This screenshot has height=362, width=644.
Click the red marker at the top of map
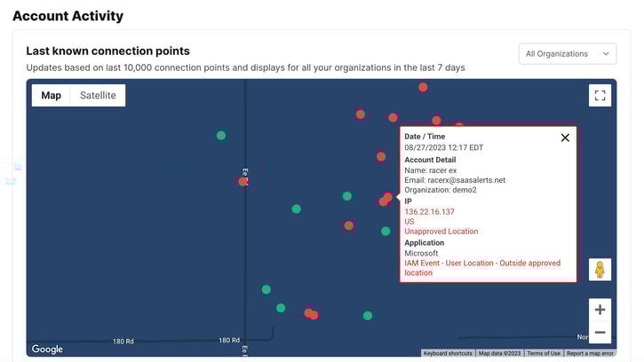423,87
